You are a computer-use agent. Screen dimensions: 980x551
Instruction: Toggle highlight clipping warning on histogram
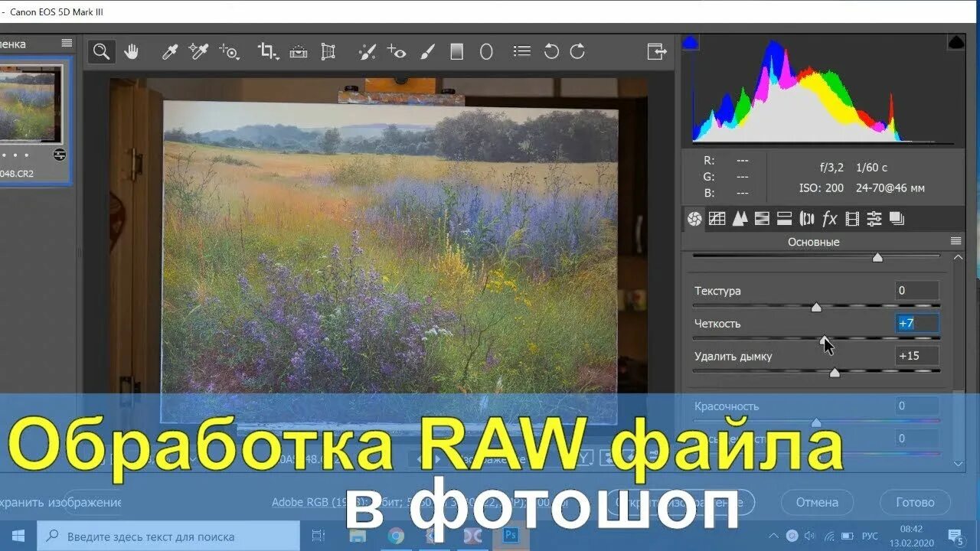click(956, 42)
